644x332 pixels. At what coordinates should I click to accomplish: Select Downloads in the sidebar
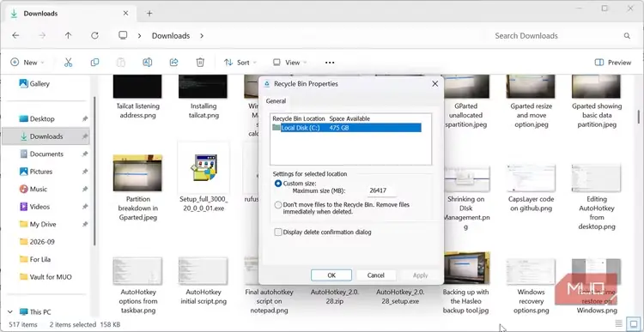(46, 136)
